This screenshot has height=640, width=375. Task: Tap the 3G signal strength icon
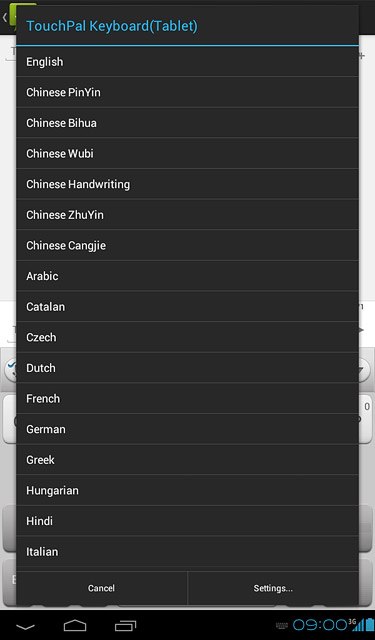(x=356, y=624)
